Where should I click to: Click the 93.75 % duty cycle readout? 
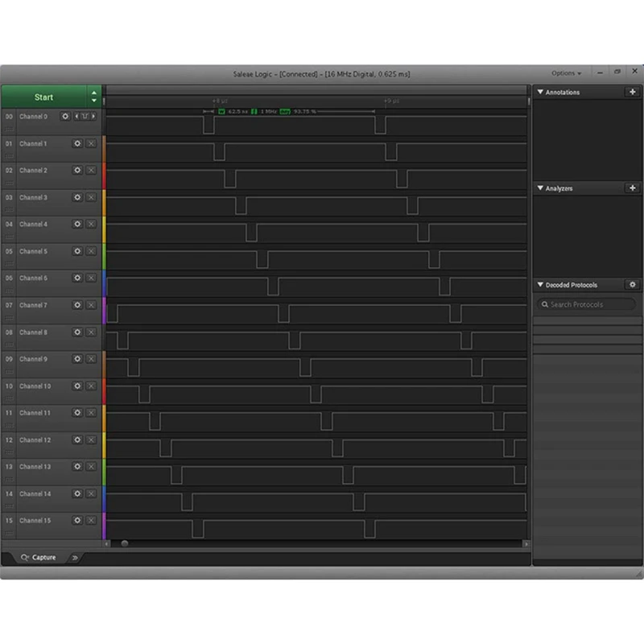point(304,111)
